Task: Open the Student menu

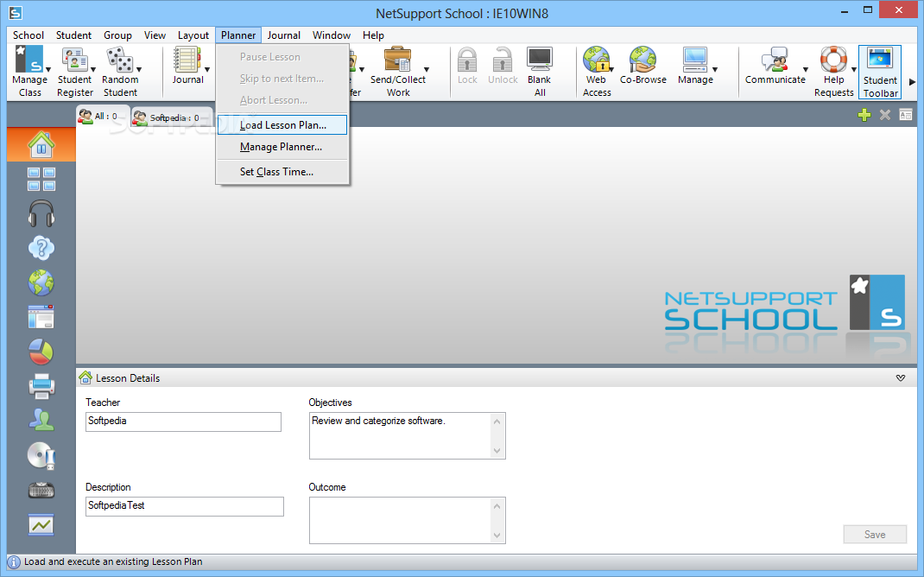Action: [x=73, y=35]
